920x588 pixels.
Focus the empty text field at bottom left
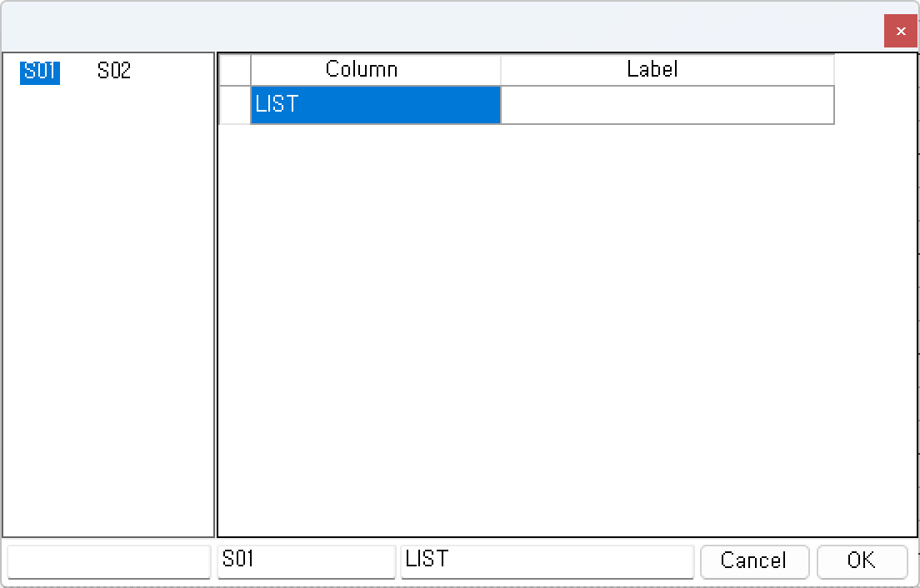pos(108,561)
